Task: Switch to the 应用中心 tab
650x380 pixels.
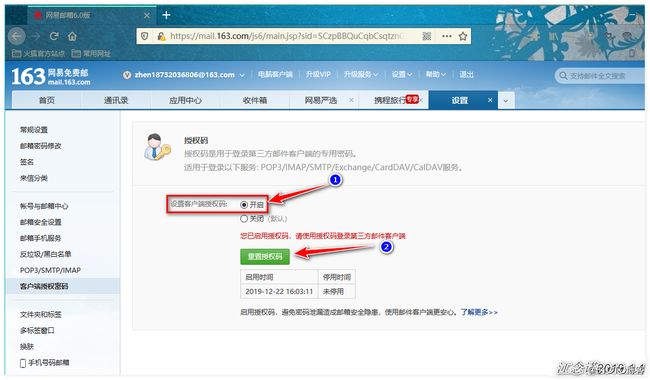Action: pyautogui.click(x=185, y=100)
